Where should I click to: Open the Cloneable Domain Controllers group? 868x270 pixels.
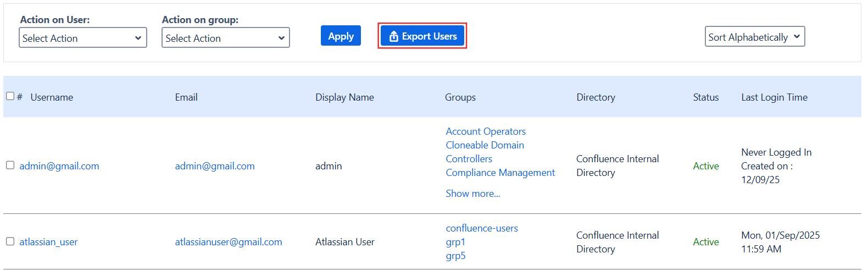(x=485, y=152)
